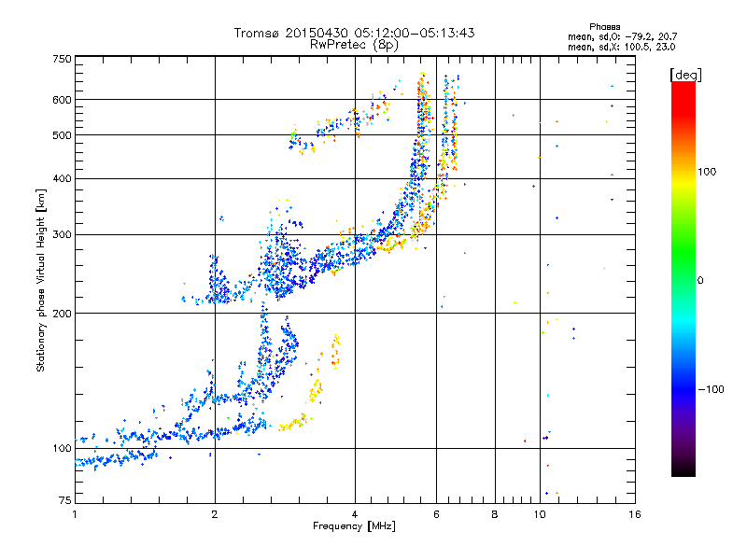The height and width of the screenshot is (560, 747).
Task: Click the y-axis tick label '600'
Action: click(62, 100)
